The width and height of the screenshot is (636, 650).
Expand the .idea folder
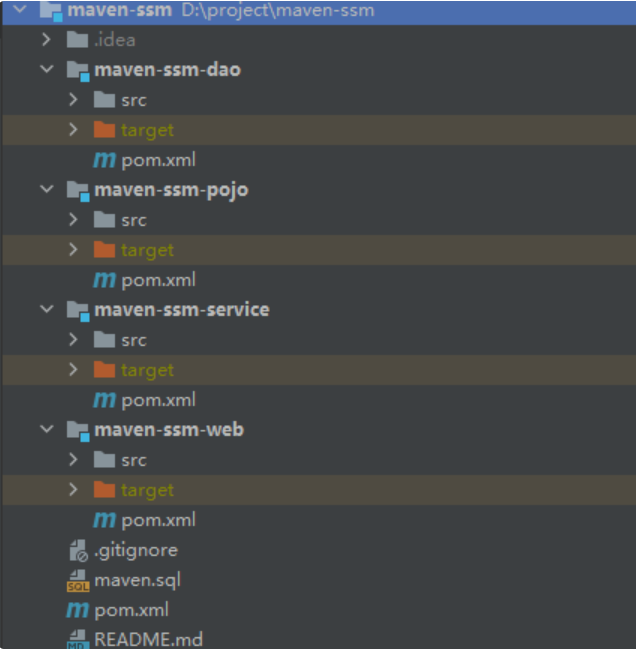pos(46,40)
